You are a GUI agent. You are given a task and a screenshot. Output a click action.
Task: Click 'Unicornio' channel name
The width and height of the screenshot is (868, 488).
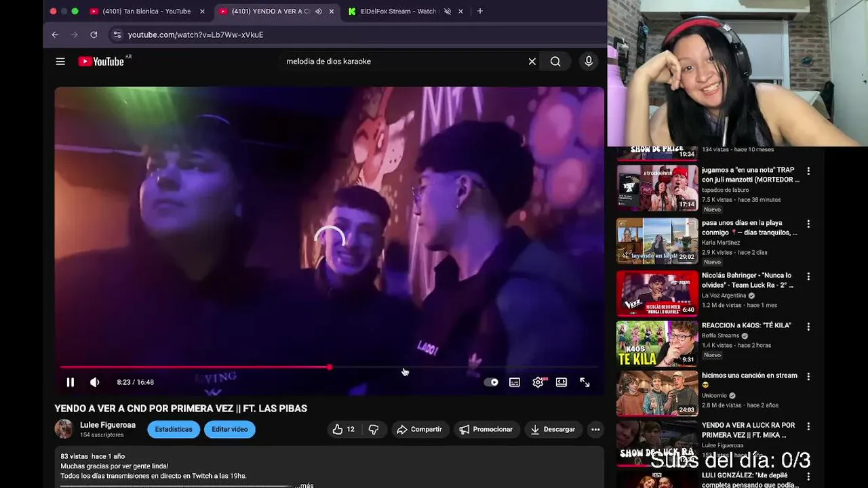coord(714,396)
